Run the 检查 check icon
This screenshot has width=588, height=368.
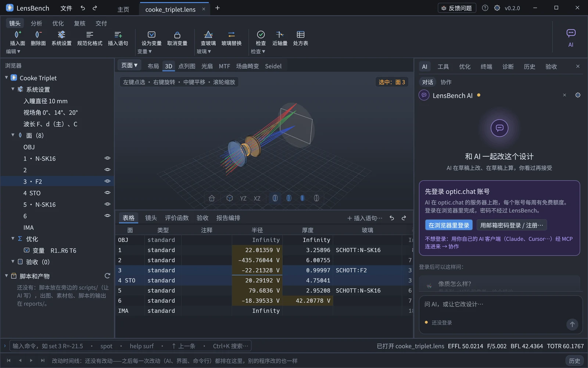pyautogui.click(x=261, y=35)
